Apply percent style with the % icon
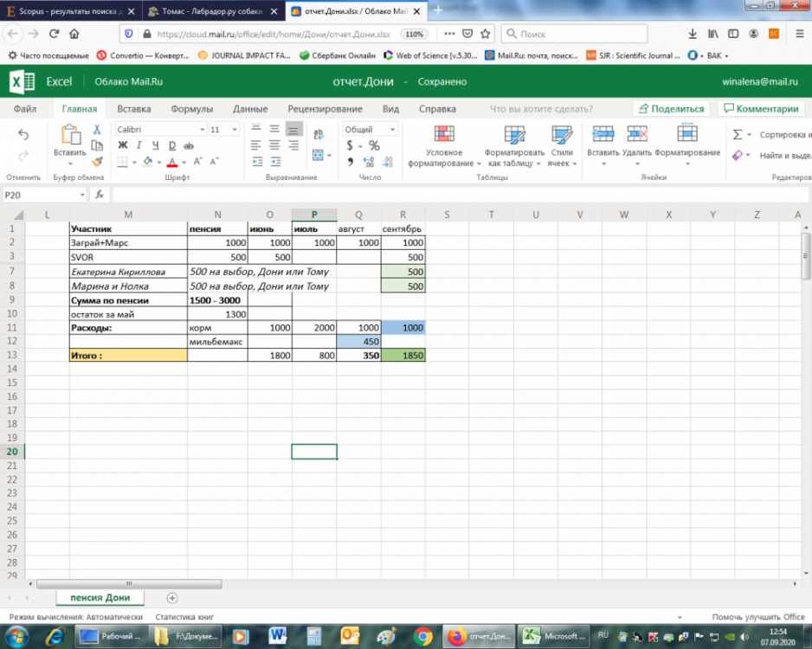 coord(374,145)
